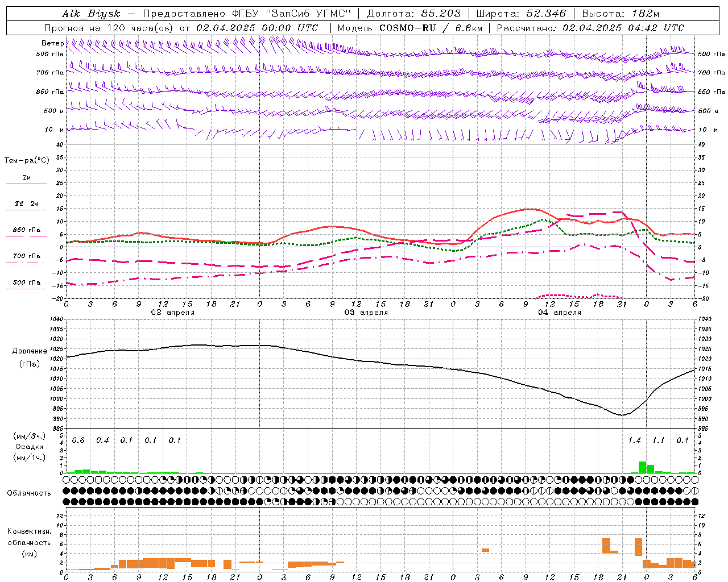Click the 0.4 three-hour precipitation value
Viewport: 728px width, 582px height.
[102, 440]
